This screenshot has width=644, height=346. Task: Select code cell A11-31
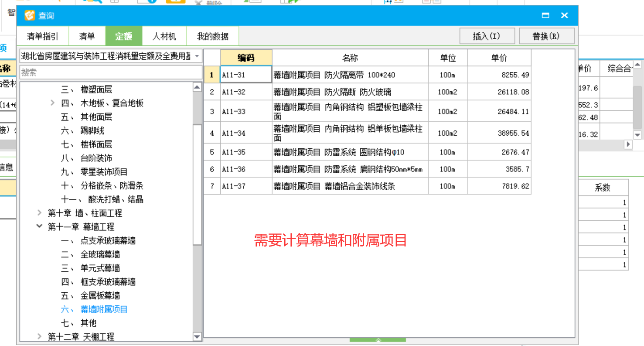tap(246, 75)
